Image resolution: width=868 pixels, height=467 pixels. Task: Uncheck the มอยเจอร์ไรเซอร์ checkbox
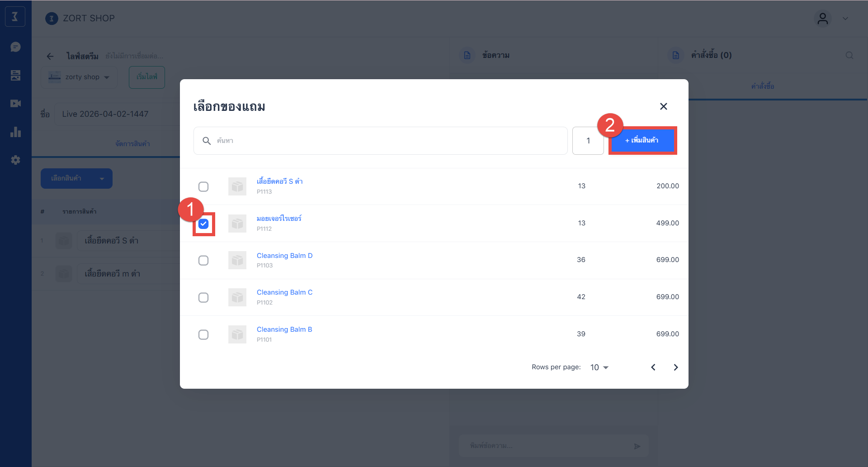(x=203, y=224)
